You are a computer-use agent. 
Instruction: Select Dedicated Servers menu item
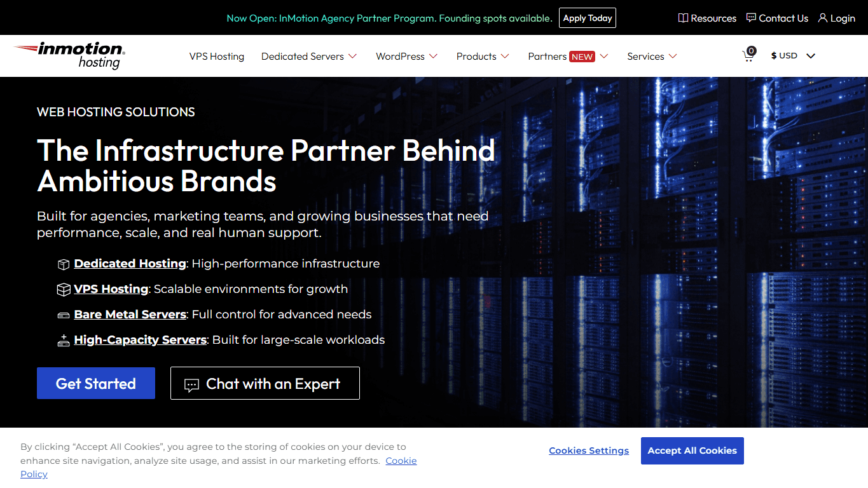303,57
